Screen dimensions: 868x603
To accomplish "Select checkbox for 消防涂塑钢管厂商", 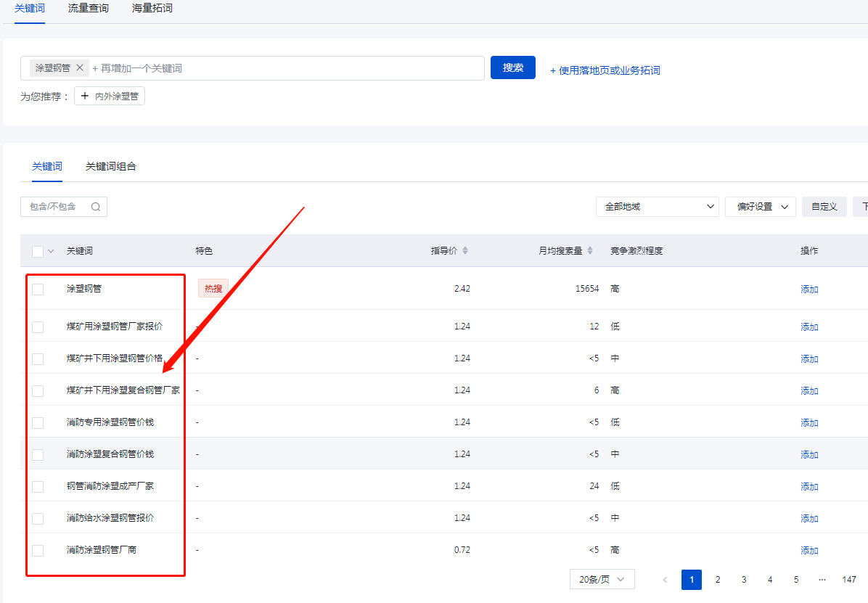I will [38, 551].
